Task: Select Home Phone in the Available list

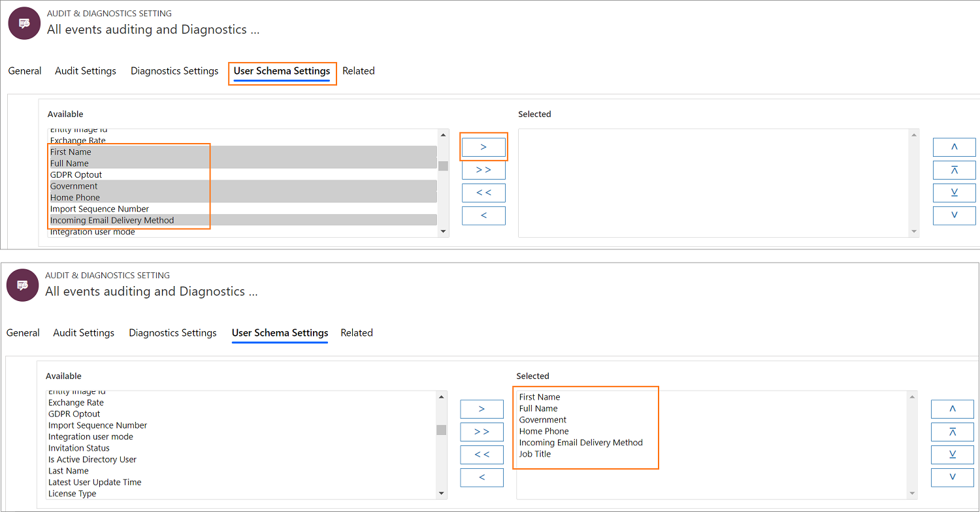Action: [75, 197]
